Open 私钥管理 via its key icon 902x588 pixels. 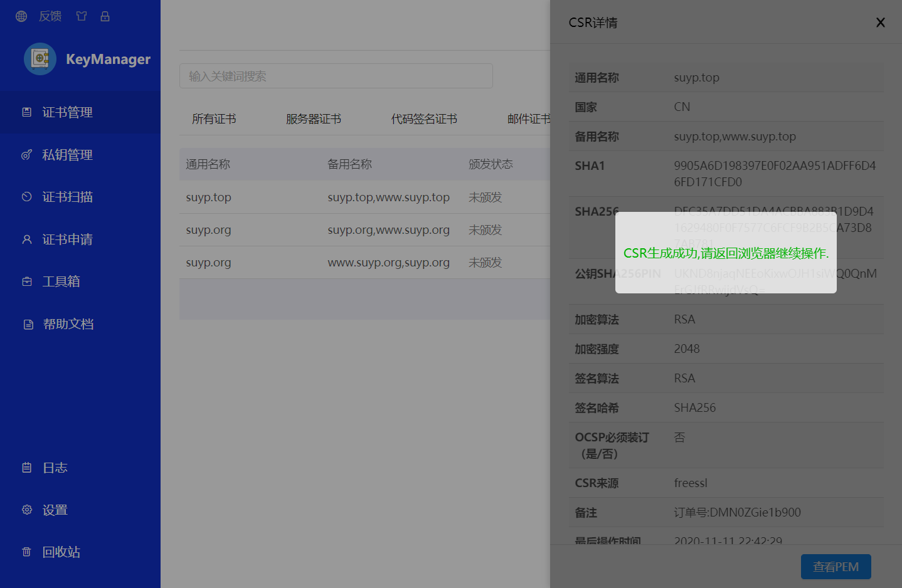tap(26, 154)
